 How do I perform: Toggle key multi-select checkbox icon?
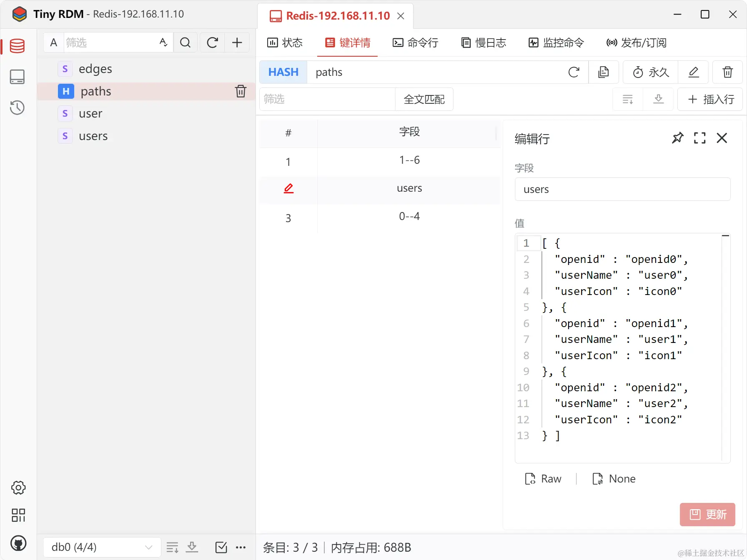pyautogui.click(x=221, y=547)
